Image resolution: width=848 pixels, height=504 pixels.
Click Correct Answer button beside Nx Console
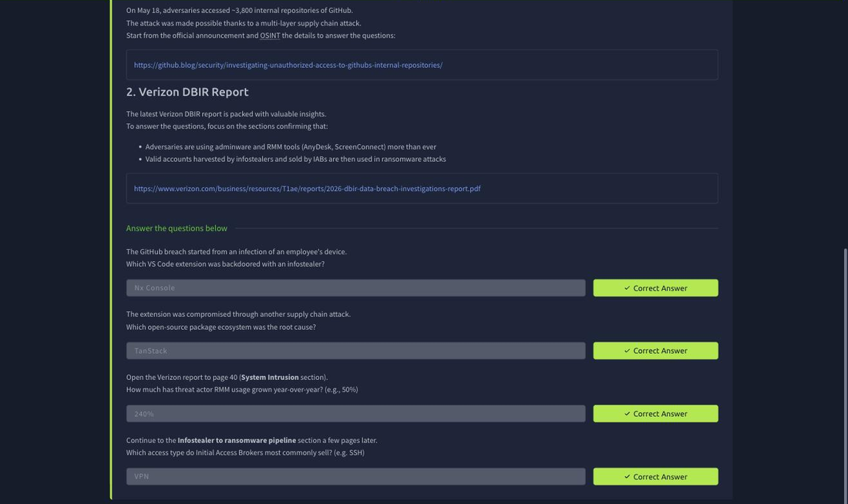pos(655,287)
